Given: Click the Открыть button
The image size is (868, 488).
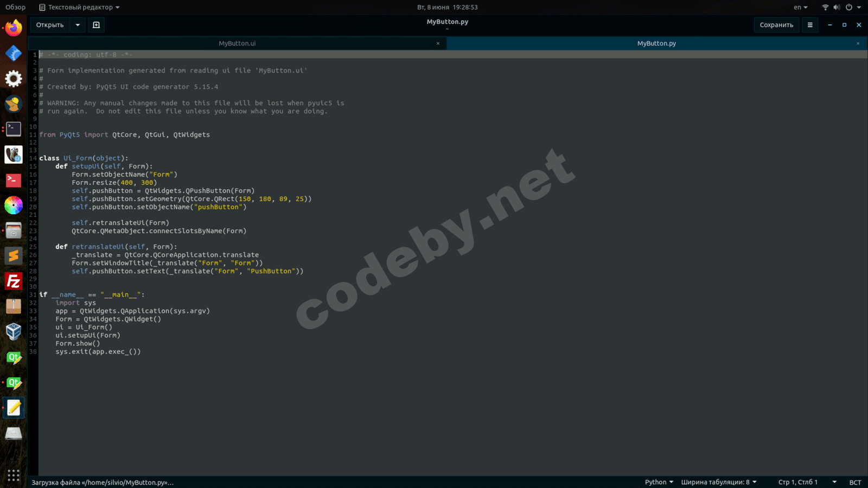Looking at the screenshot, I should click(50, 25).
